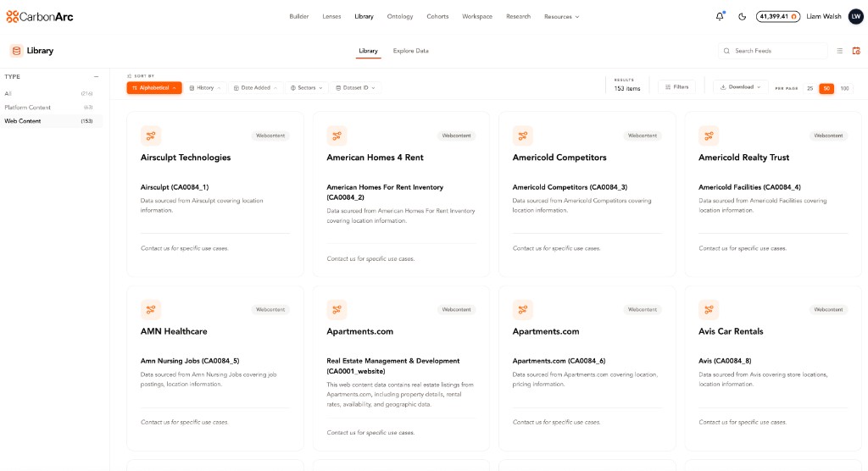Click the Avis (CA0084_8) dataset name
The height and width of the screenshot is (471, 868).
725,361
